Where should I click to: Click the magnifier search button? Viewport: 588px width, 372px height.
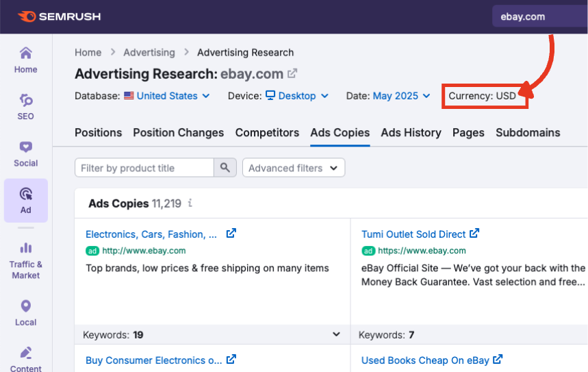(x=225, y=168)
